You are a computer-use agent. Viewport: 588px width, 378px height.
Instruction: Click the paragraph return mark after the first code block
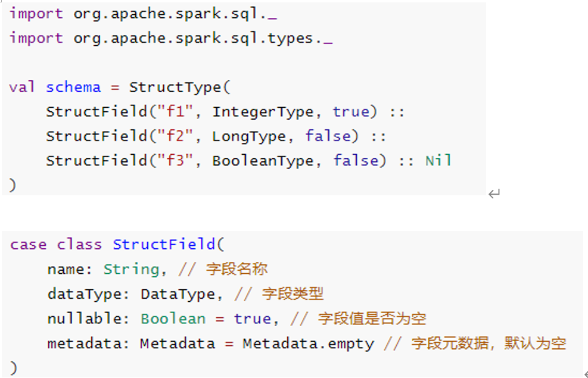pos(494,193)
